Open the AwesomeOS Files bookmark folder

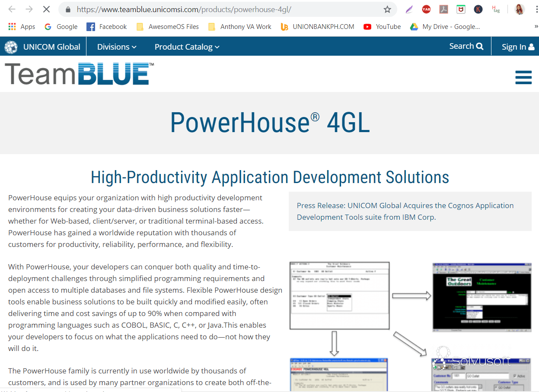click(168, 27)
